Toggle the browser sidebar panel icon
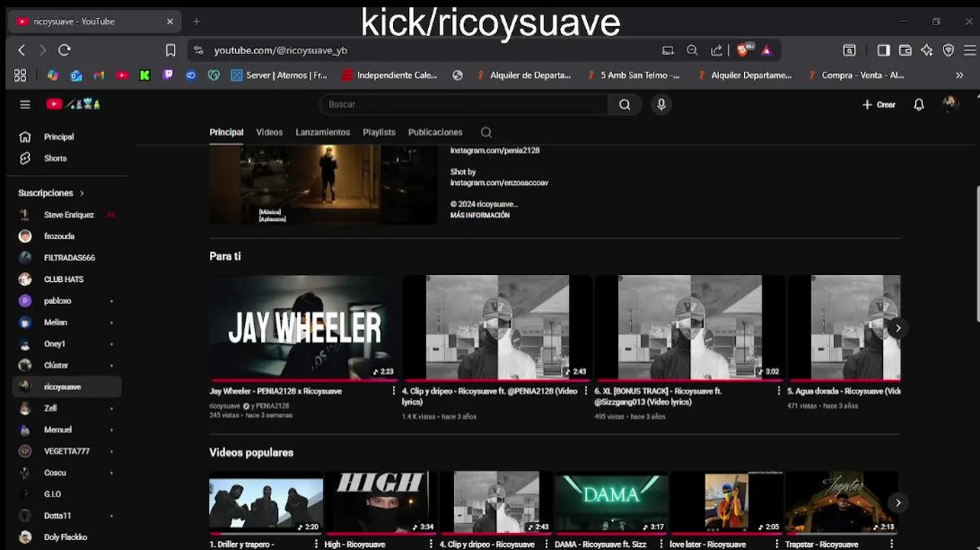 pyautogui.click(x=883, y=50)
